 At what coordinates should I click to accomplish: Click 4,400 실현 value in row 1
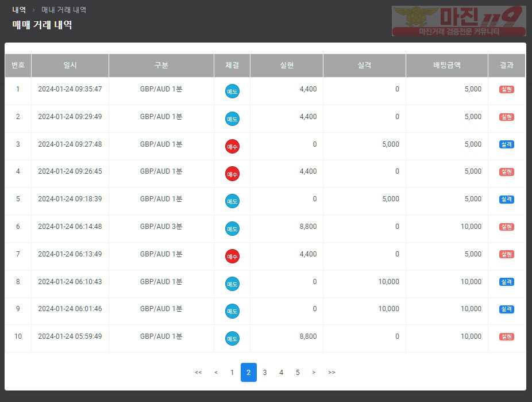click(x=308, y=89)
